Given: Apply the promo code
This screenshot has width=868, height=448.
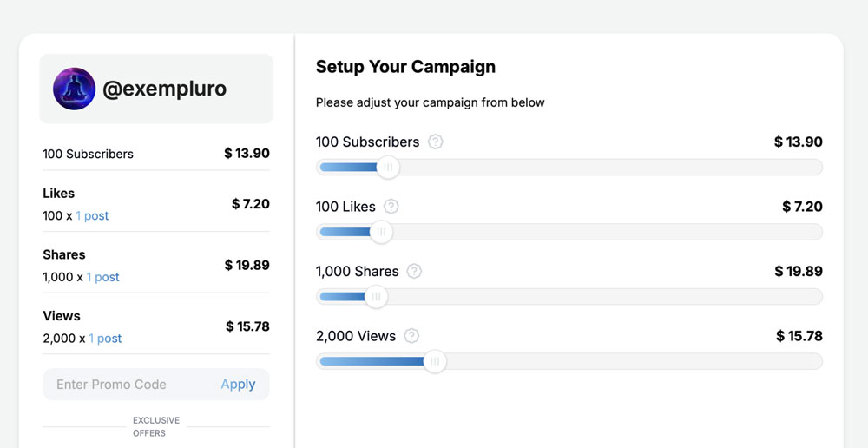Looking at the screenshot, I should [238, 385].
